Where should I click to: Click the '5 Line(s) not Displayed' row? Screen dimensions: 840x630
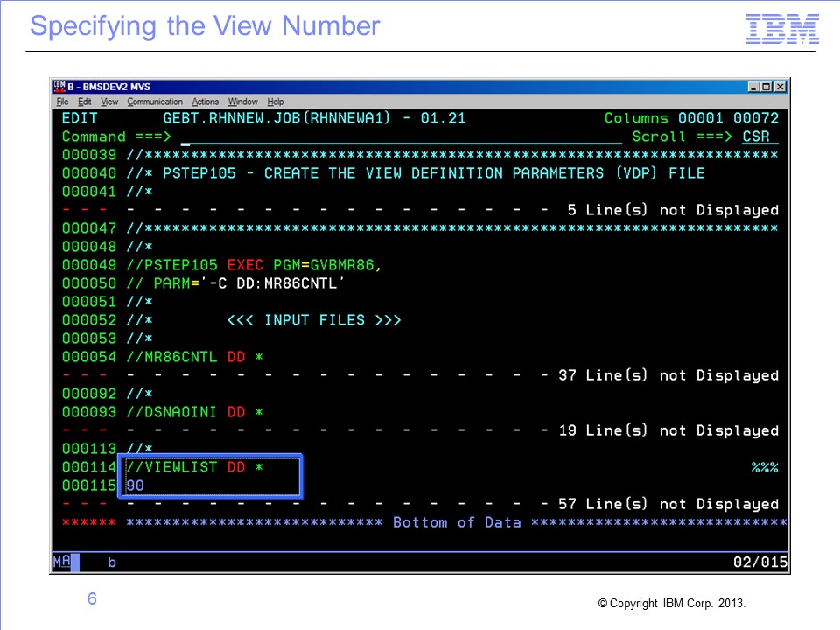click(x=420, y=210)
